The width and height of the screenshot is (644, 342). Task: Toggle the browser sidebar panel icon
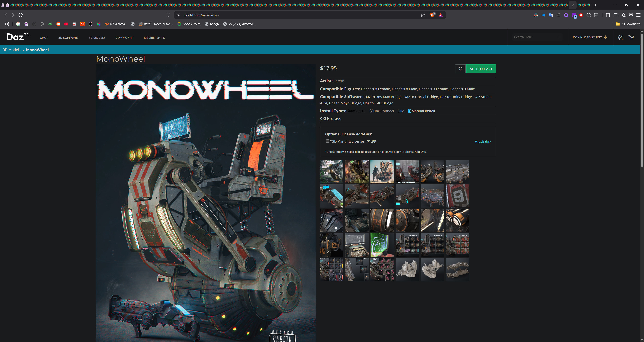(x=608, y=15)
